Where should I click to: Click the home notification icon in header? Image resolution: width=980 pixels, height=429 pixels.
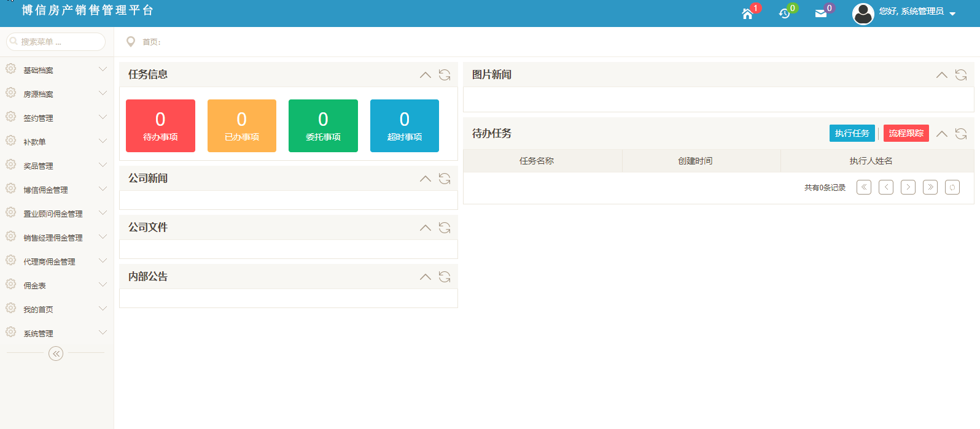tap(747, 14)
